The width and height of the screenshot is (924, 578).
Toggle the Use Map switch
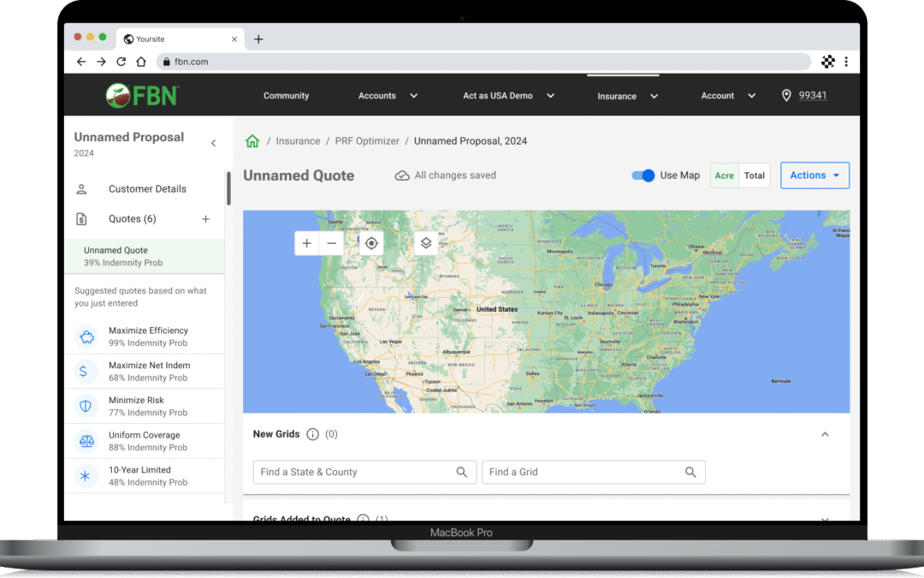[643, 176]
